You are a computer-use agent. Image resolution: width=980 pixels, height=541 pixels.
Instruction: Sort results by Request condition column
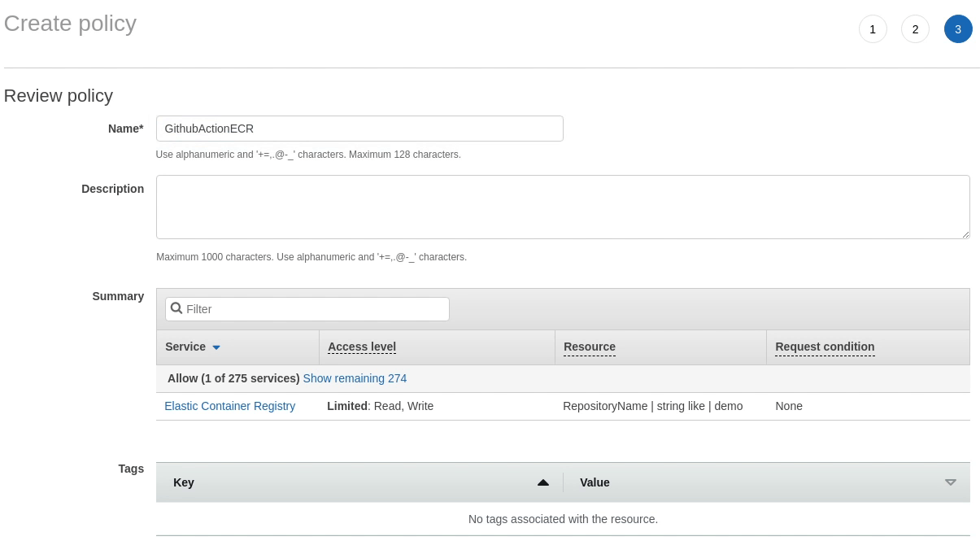click(824, 347)
